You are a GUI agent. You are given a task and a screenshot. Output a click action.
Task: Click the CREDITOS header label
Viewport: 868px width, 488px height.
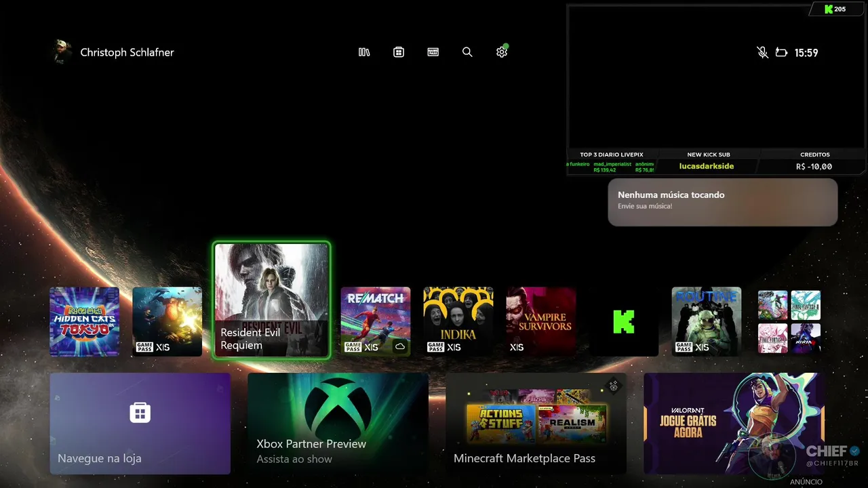(x=815, y=155)
